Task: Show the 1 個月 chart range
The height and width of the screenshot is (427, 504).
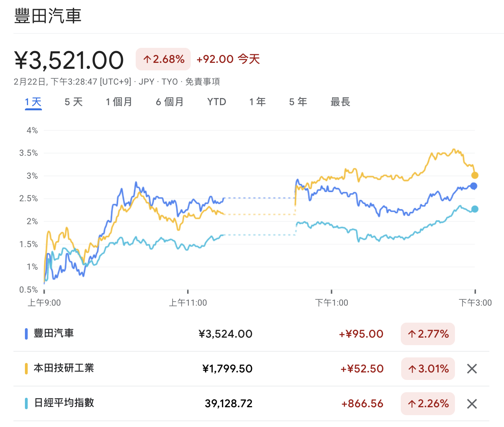Action: point(119,102)
